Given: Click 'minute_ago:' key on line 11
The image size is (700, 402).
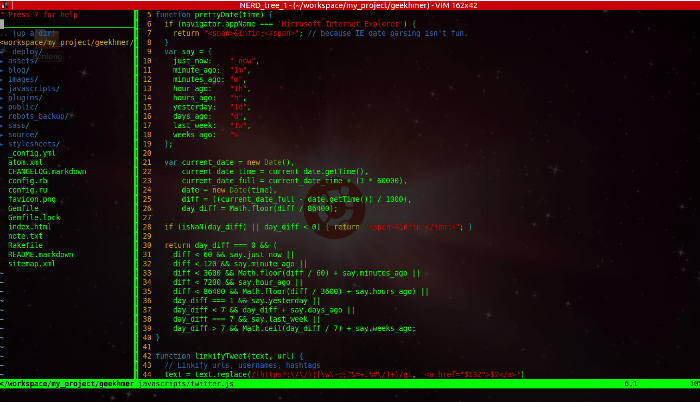Looking at the screenshot, I should [197, 70].
